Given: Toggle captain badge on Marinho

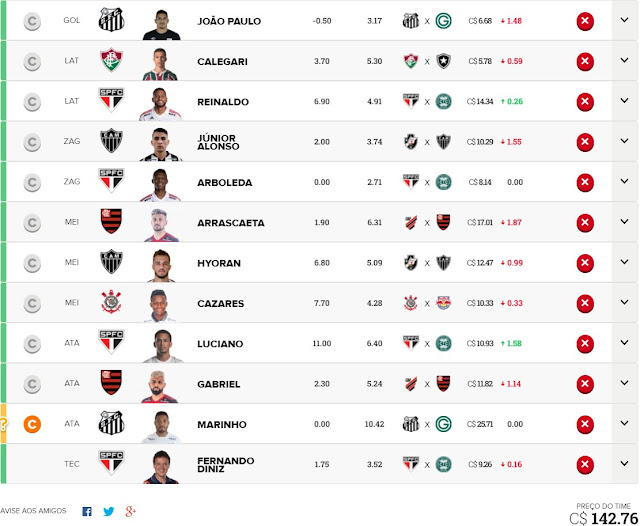Looking at the screenshot, I should click(x=32, y=424).
